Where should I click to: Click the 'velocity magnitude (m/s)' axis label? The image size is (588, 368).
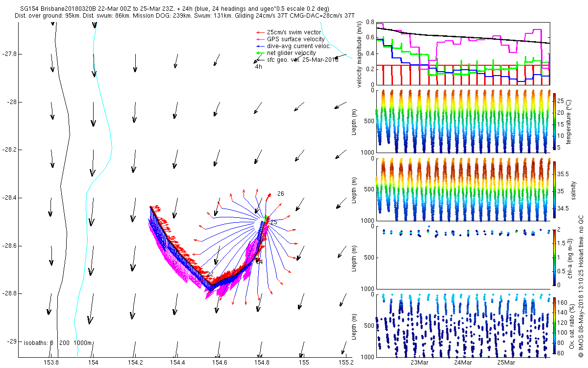(359, 54)
